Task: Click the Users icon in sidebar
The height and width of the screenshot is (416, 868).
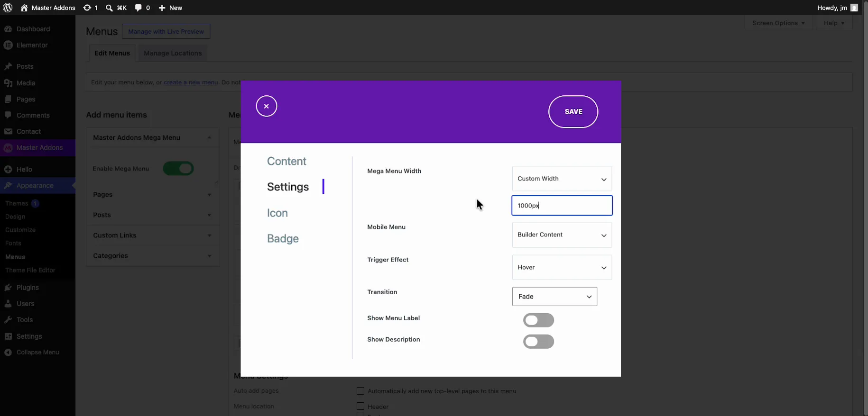Action: 8,304
